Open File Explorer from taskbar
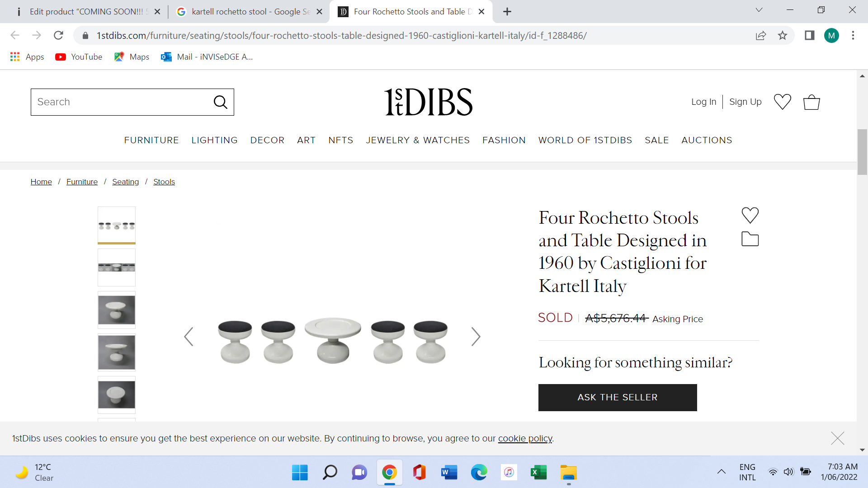Viewport: 868px width, 488px height. coord(569,473)
